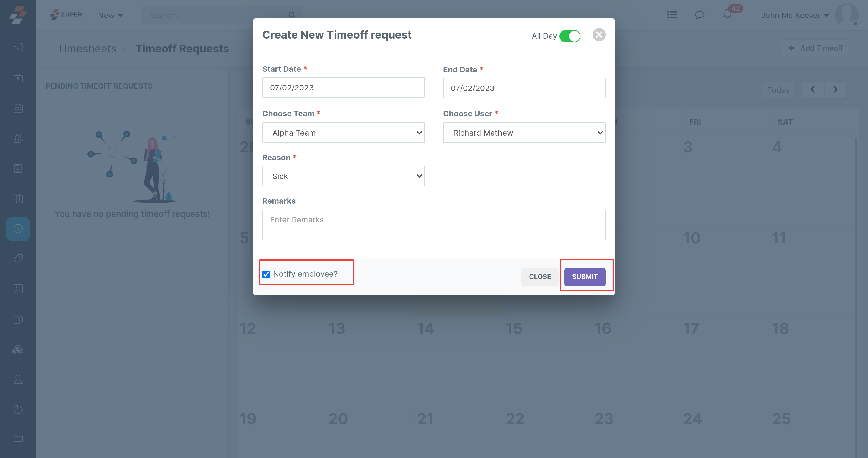
Task: Open the dashboard bar chart sidebar icon
Action: [x=18, y=48]
